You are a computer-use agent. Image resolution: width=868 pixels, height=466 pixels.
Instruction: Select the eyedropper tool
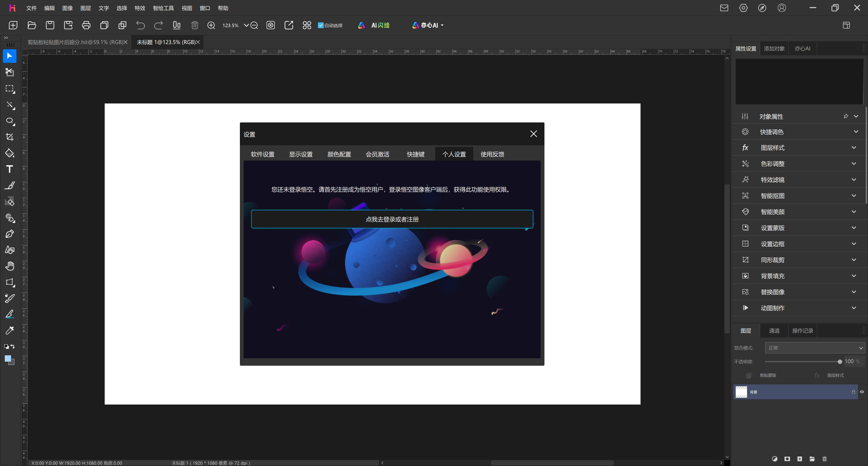(9, 330)
